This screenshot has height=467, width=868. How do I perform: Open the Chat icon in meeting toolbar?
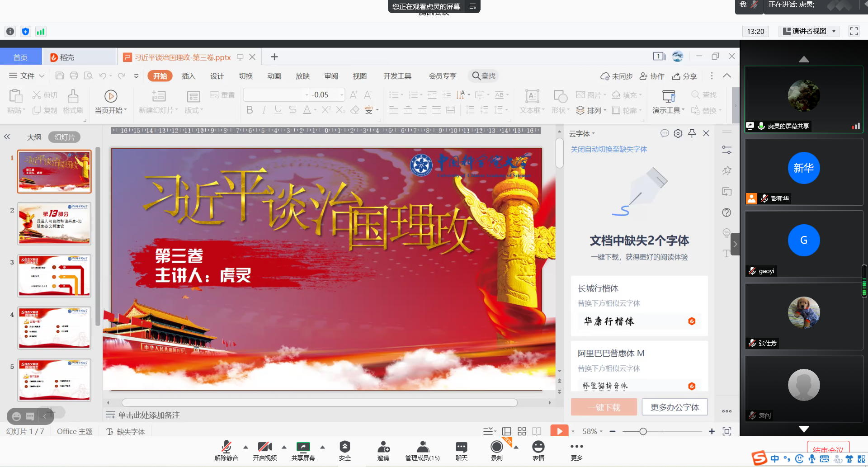point(461,448)
